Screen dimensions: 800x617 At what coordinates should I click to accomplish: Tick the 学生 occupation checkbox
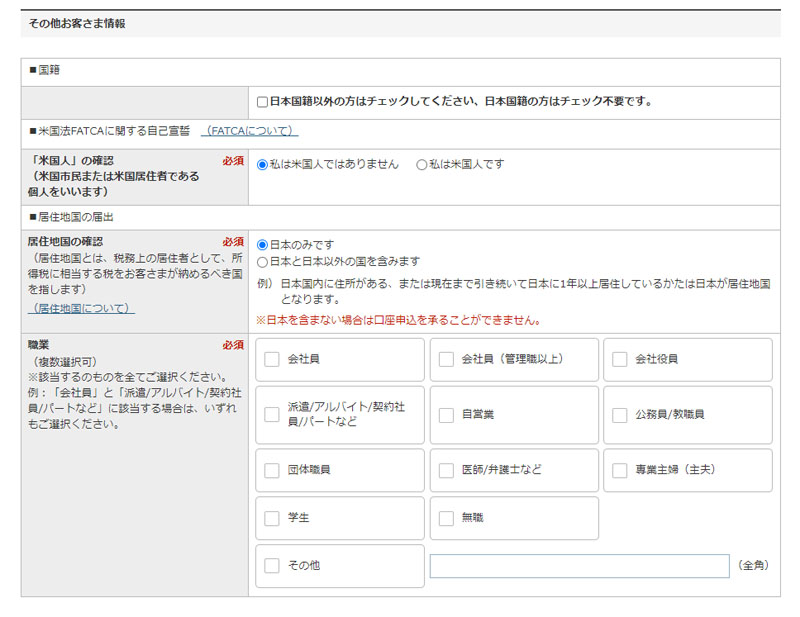pyautogui.click(x=272, y=518)
